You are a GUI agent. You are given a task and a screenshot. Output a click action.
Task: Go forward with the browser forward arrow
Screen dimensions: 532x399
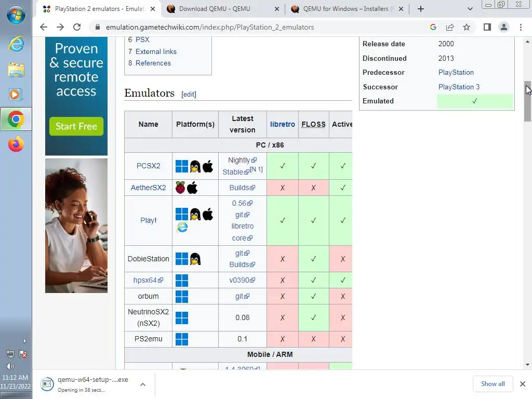60,27
